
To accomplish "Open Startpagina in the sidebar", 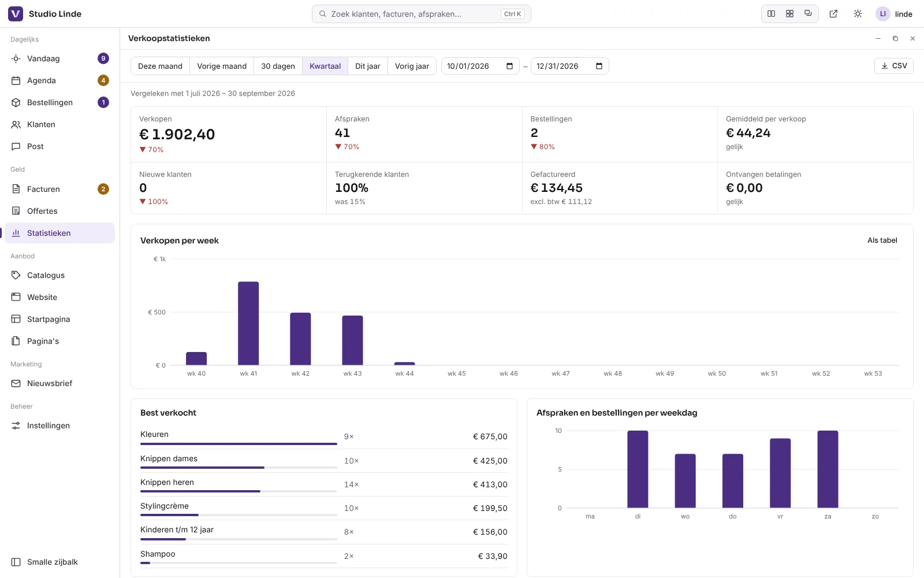I will pos(59,319).
